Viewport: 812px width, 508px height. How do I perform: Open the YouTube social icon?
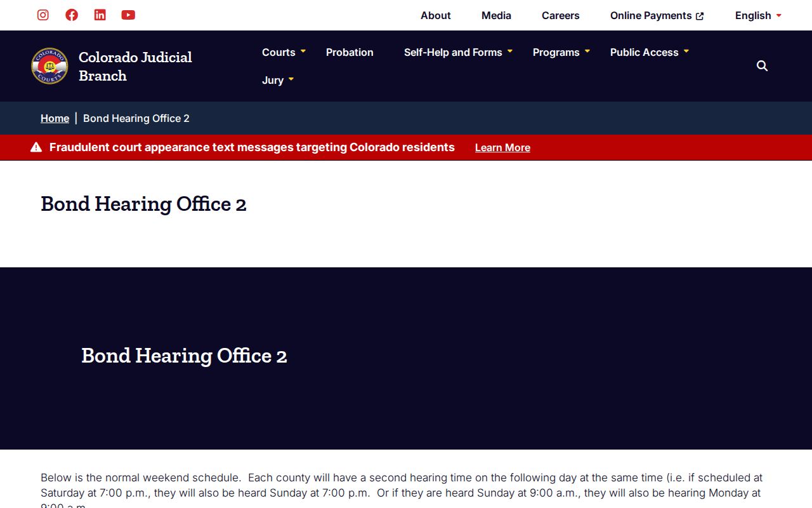(128, 15)
